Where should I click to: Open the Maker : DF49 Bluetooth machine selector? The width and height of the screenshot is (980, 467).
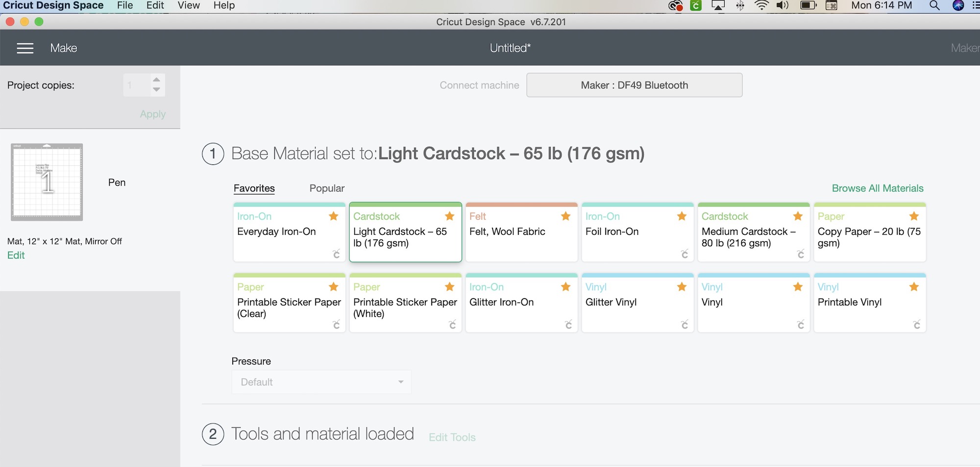click(x=635, y=85)
